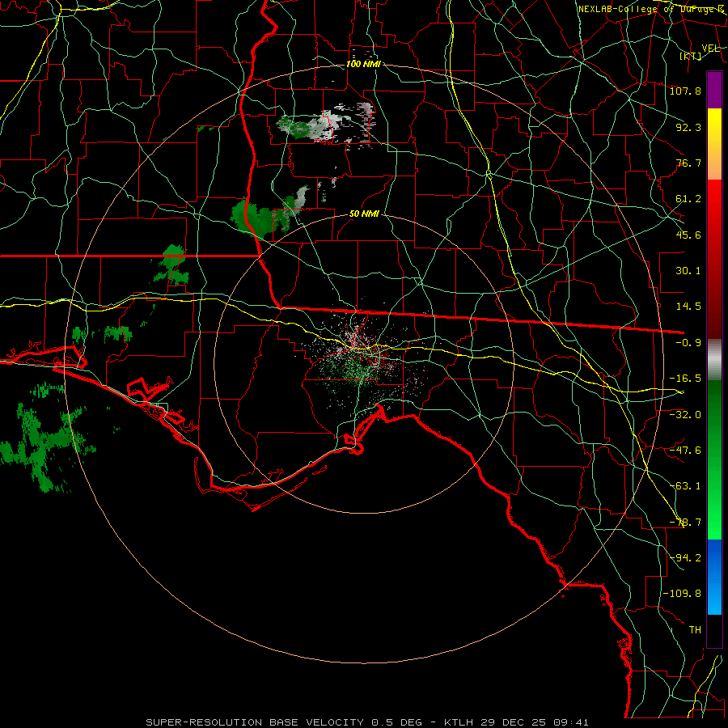Select the 107.8 value on velocity scale
The height and width of the screenshot is (728, 728).
685,91
